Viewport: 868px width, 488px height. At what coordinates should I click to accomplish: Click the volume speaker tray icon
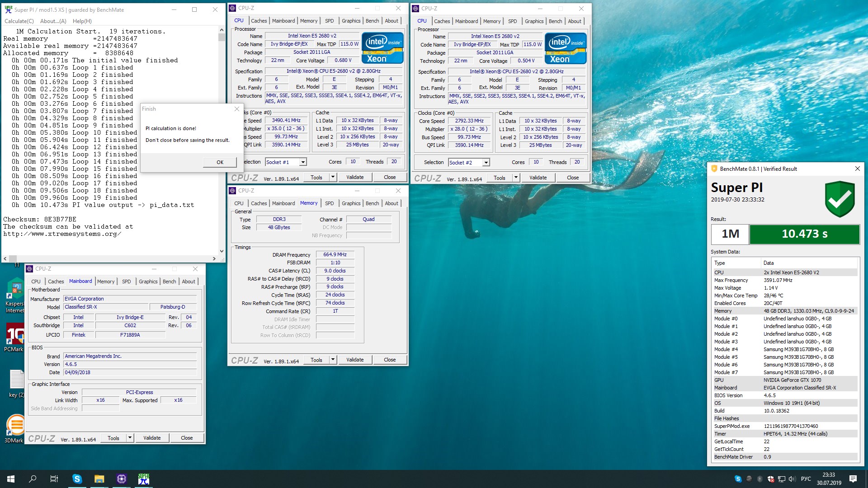pyautogui.click(x=792, y=479)
